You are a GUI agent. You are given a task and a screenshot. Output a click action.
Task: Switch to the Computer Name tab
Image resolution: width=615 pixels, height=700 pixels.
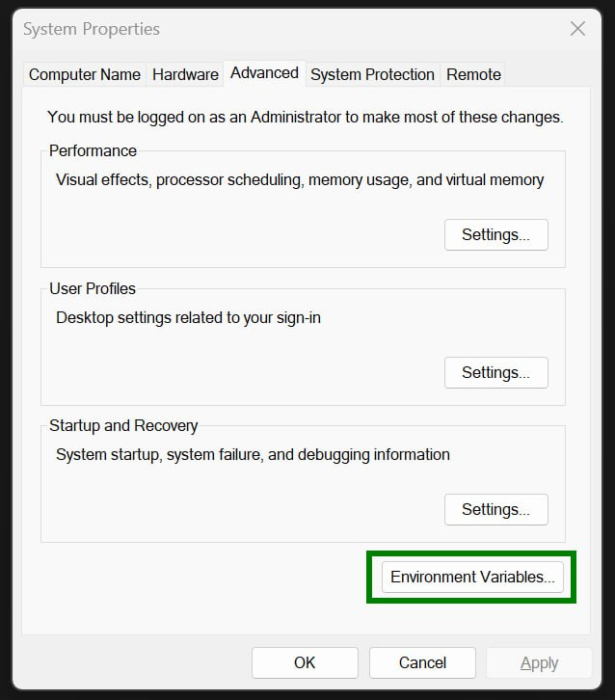pos(85,74)
